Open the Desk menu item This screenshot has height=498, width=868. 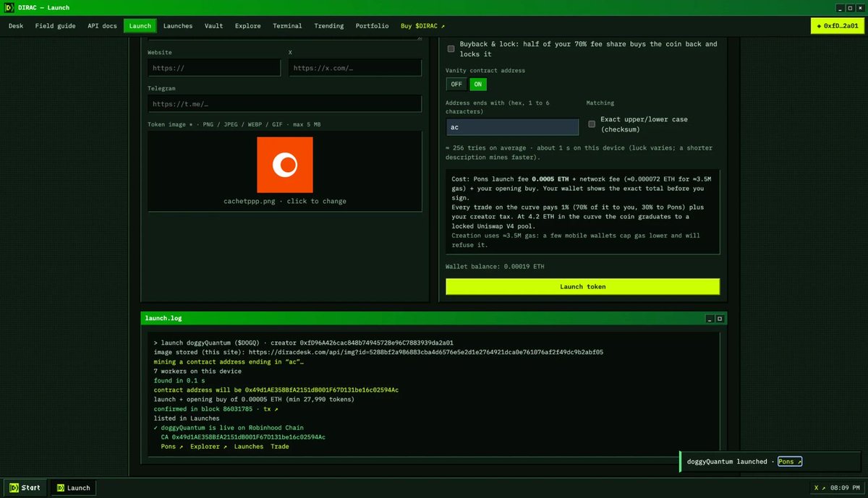coord(16,26)
